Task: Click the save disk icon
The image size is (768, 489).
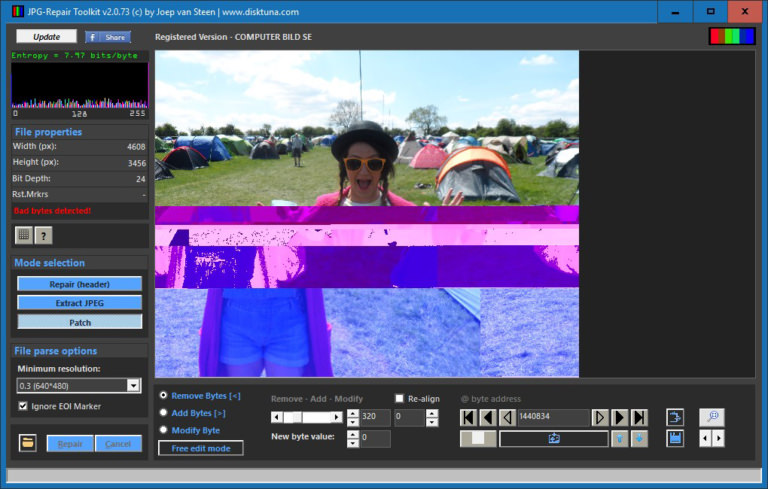Action: tap(675, 438)
